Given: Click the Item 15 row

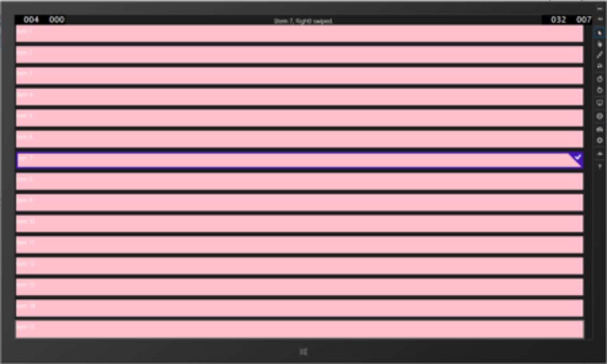Looking at the screenshot, I should (x=299, y=329).
